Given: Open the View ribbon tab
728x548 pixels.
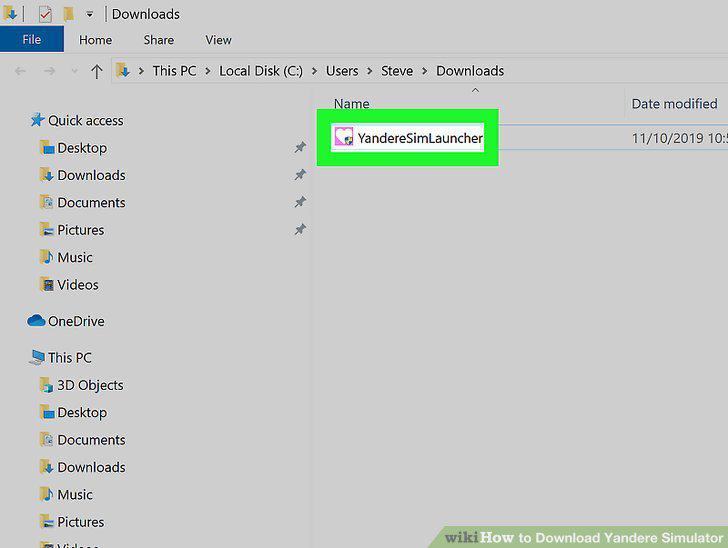Looking at the screenshot, I should (218, 40).
